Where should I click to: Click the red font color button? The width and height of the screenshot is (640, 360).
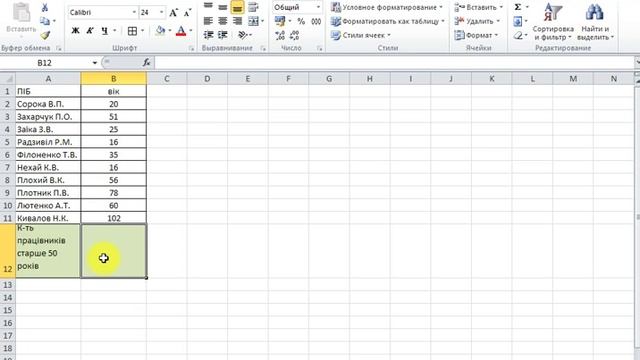tap(181, 31)
